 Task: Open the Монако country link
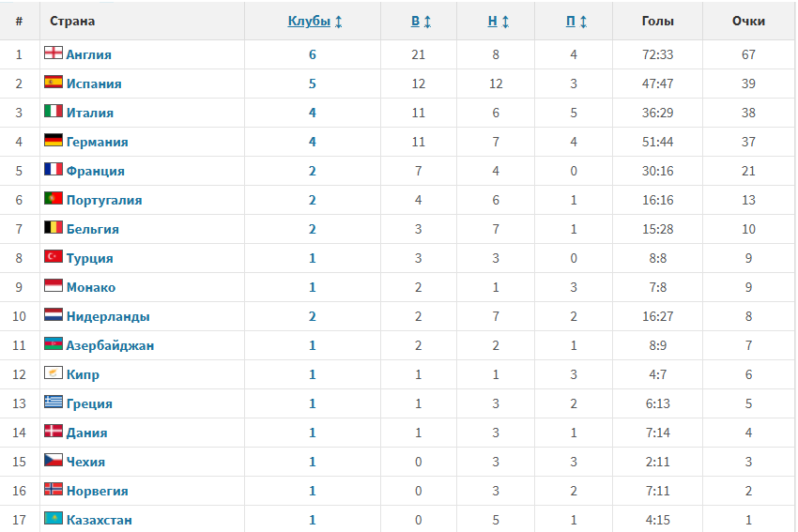(x=91, y=287)
